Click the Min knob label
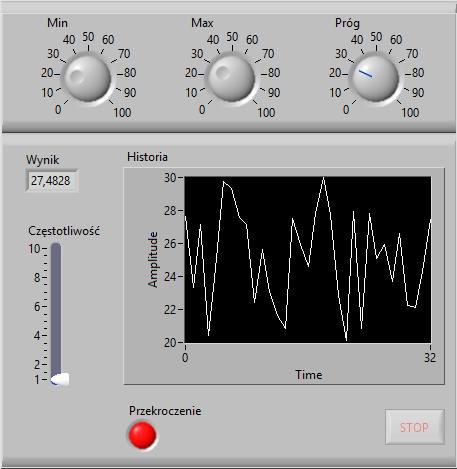The image size is (457, 469). pyautogui.click(x=57, y=23)
